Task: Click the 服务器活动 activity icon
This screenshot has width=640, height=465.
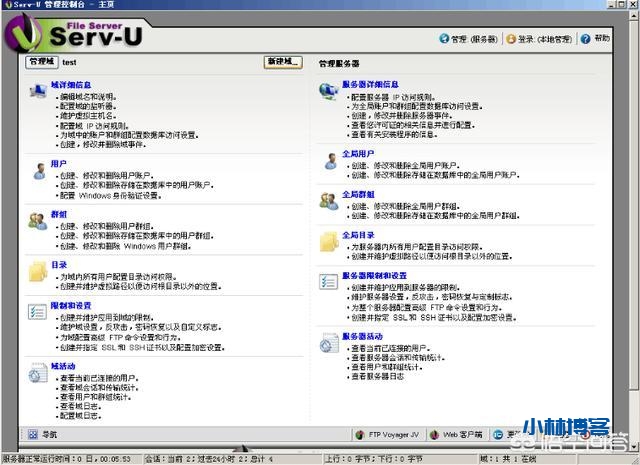Action: coord(329,343)
